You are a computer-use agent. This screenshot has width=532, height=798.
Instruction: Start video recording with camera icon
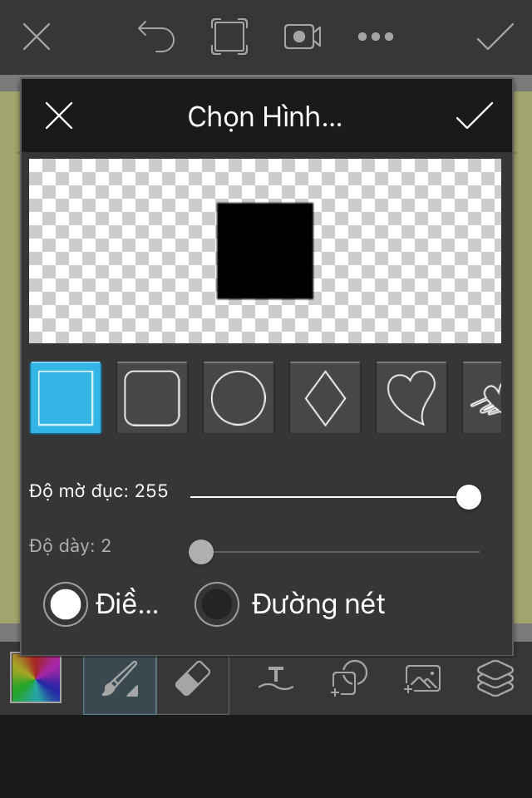click(303, 37)
